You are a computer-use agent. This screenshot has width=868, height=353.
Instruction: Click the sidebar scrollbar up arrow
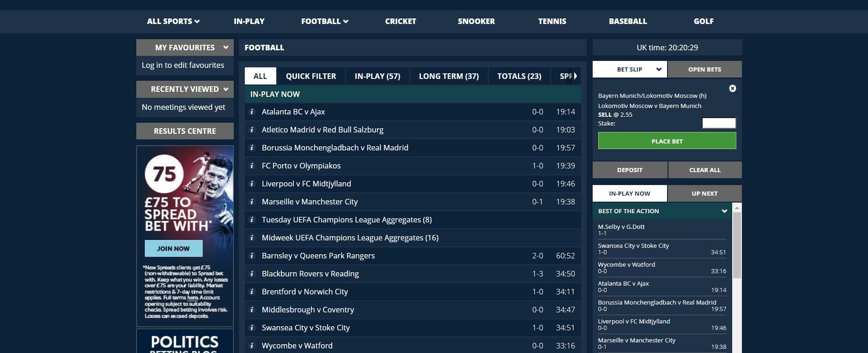737,208
